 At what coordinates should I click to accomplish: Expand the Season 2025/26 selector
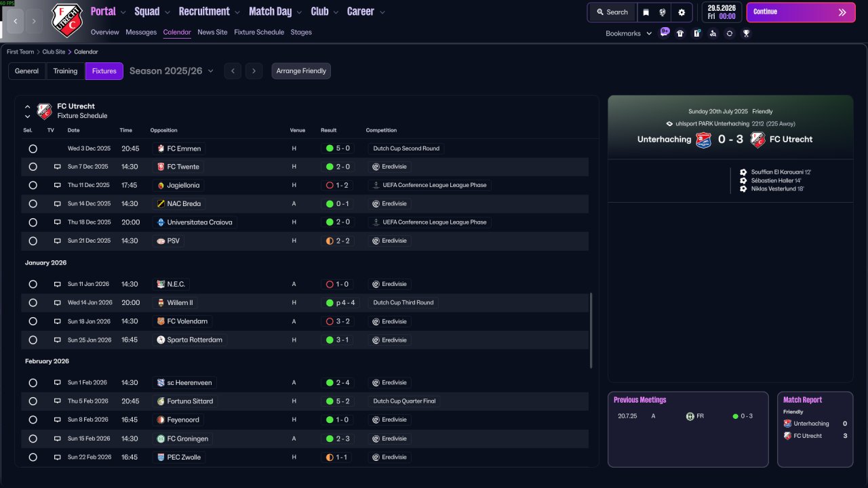(172, 70)
